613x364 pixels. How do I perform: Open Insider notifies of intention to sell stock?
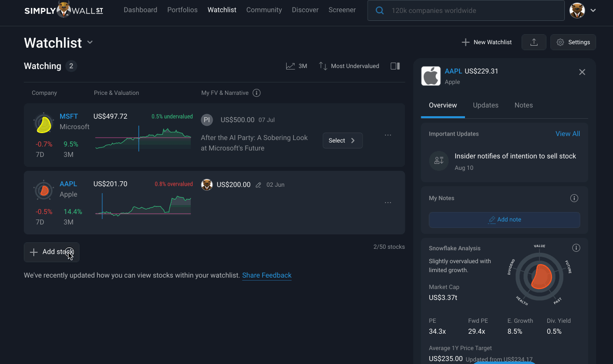click(515, 156)
